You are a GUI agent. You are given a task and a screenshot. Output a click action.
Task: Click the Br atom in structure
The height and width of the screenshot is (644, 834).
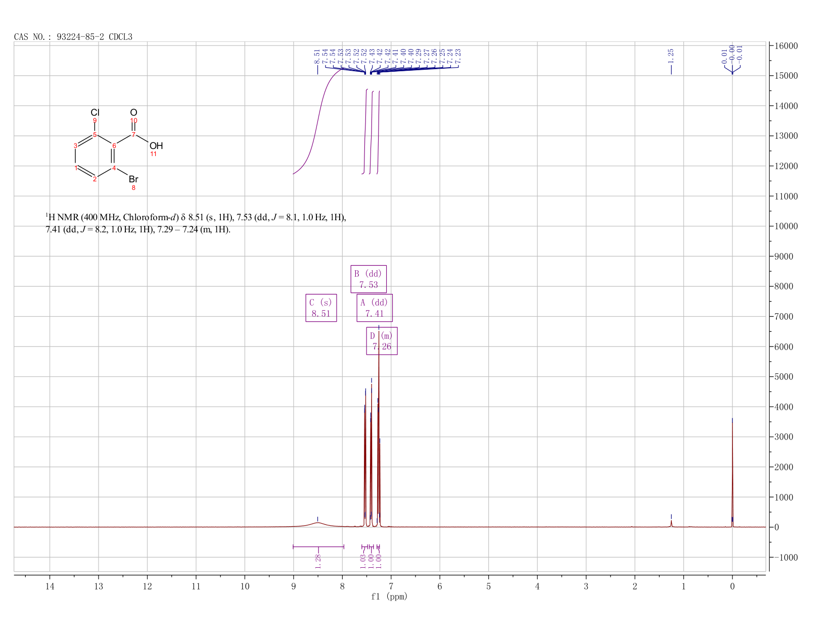tap(133, 179)
